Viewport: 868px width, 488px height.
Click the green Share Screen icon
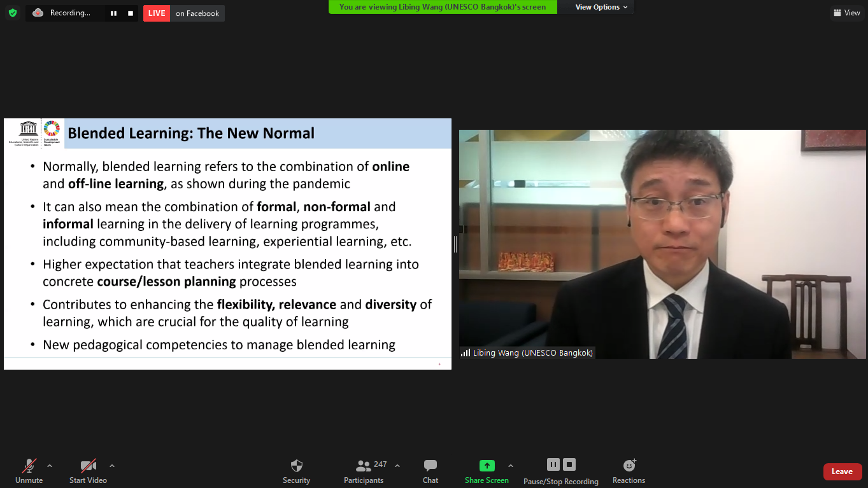[x=487, y=466]
